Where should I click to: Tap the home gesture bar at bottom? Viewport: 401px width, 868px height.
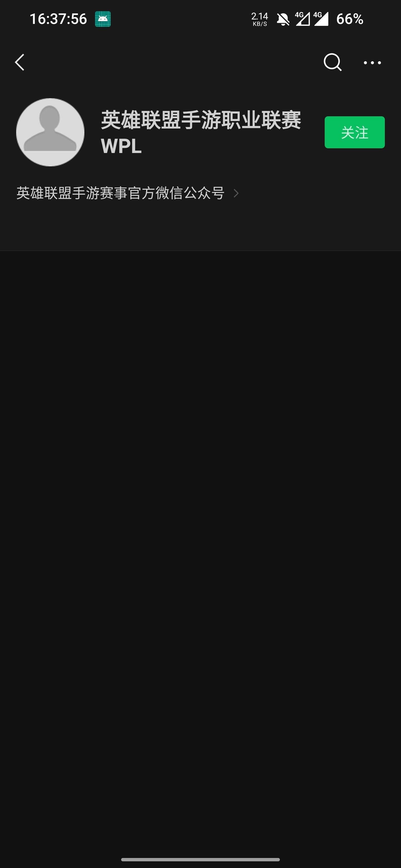200,860
